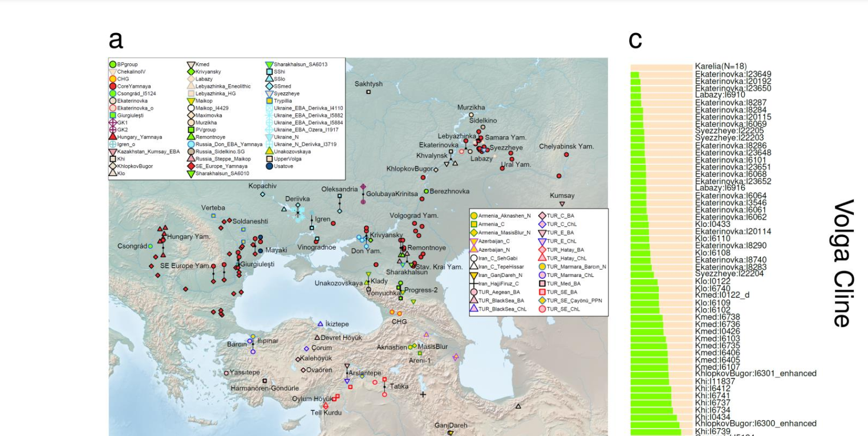Screen dimensions: 868x436
Task: Select the CHG entry in the map legend box
Action: (120, 79)
